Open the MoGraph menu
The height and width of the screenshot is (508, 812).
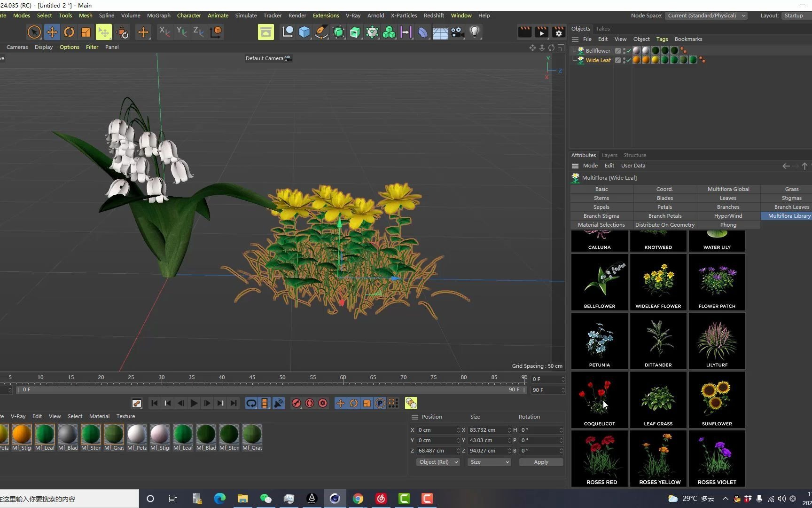(x=158, y=16)
